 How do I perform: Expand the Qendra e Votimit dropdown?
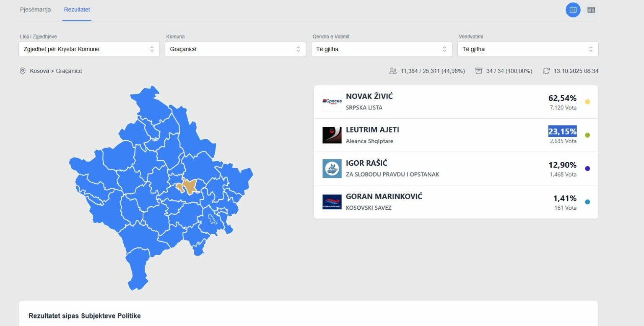click(382, 49)
